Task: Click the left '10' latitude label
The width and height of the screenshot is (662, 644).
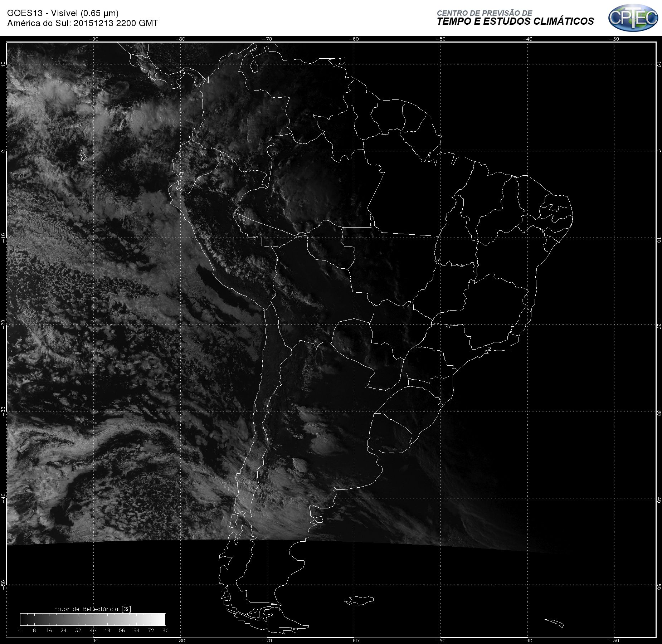Action: (3, 64)
